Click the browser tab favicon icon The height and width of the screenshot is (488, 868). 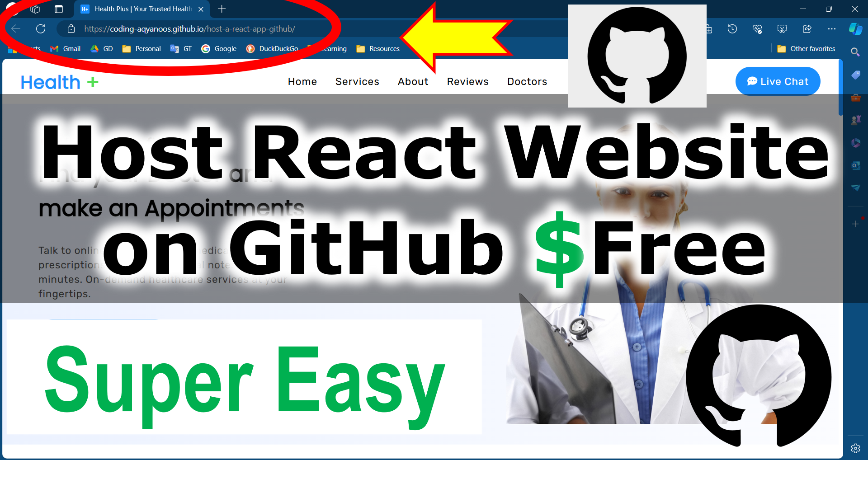click(86, 9)
